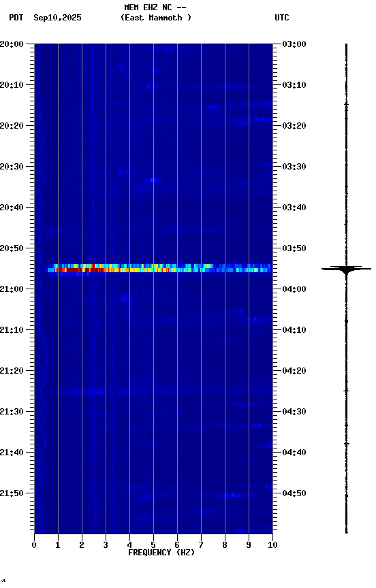The height and width of the screenshot is (588, 376).
Task: Click the "FREQUENCY (HZ)" axis label
Action: (161, 553)
